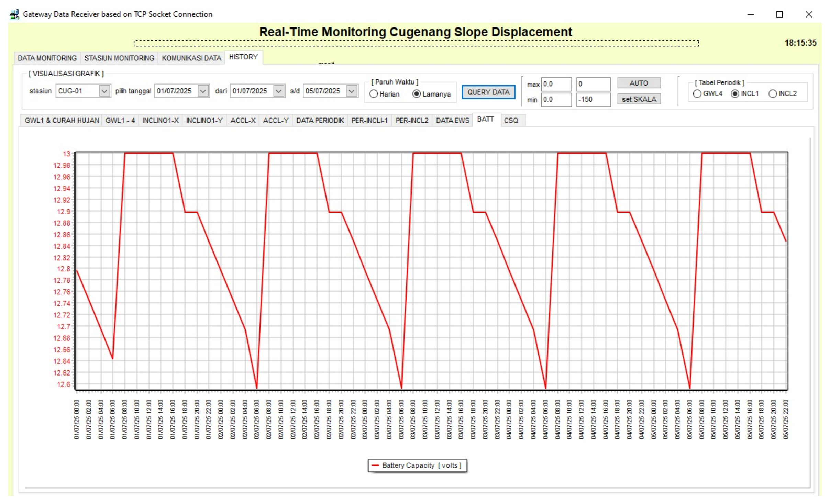The width and height of the screenshot is (830, 504).
Task: Close the Gateway Data Receiver window
Action: point(809,14)
